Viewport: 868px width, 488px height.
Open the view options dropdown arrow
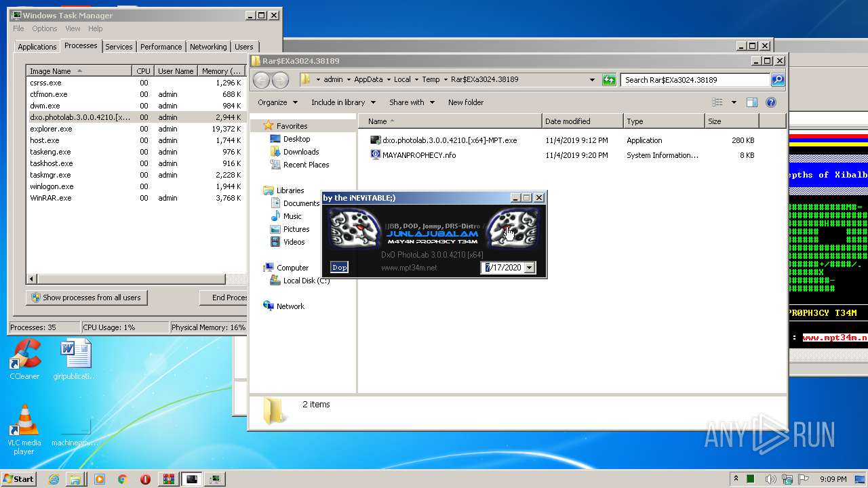click(x=734, y=102)
